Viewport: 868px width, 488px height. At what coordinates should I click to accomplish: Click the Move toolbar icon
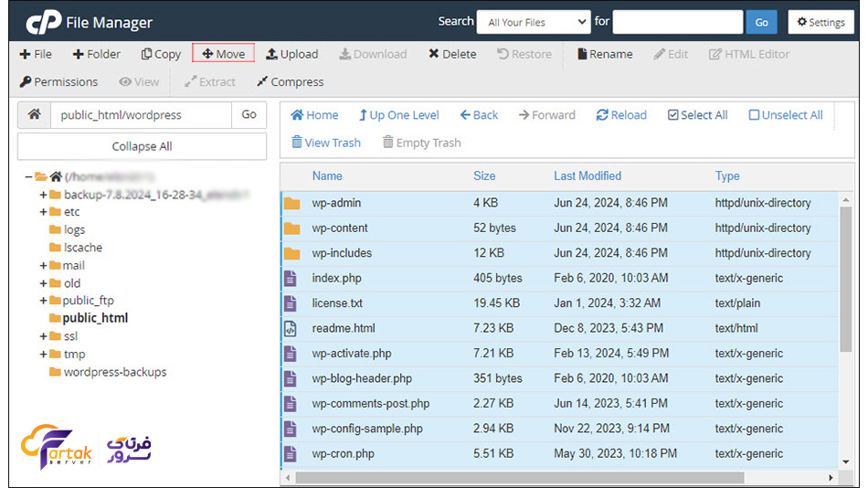click(x=223, y=54)
